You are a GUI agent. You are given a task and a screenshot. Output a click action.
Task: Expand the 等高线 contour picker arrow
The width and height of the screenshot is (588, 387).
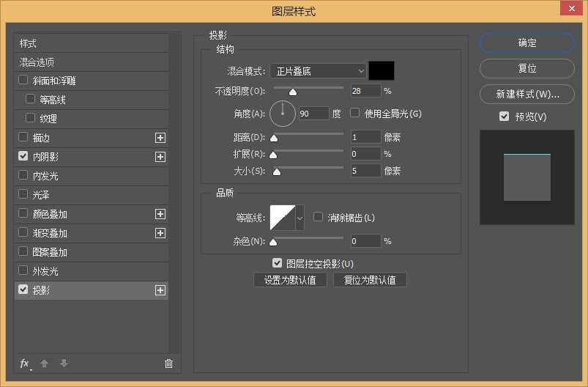point(299,218)
